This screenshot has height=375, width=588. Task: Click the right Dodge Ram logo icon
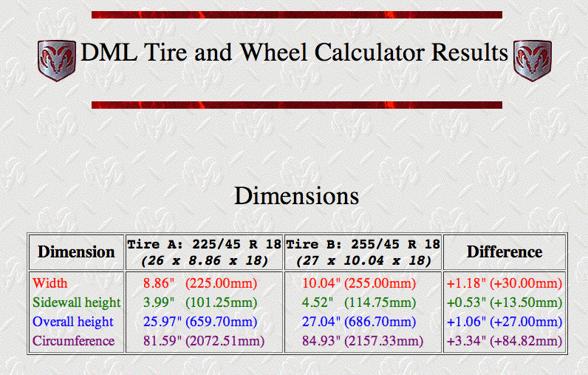pos(532,60)
